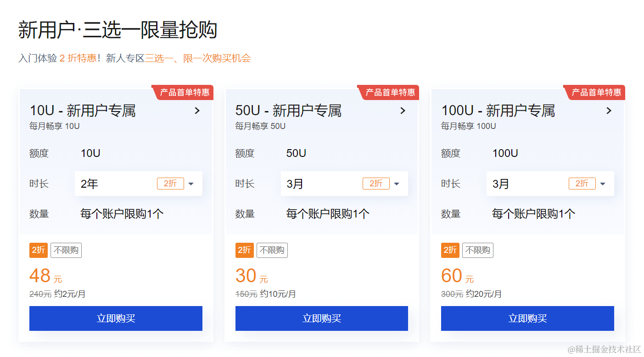Click the 2折 tag inside the 2年 dropdown field
The width and height of the screenshot is (644, 357).
170,183
